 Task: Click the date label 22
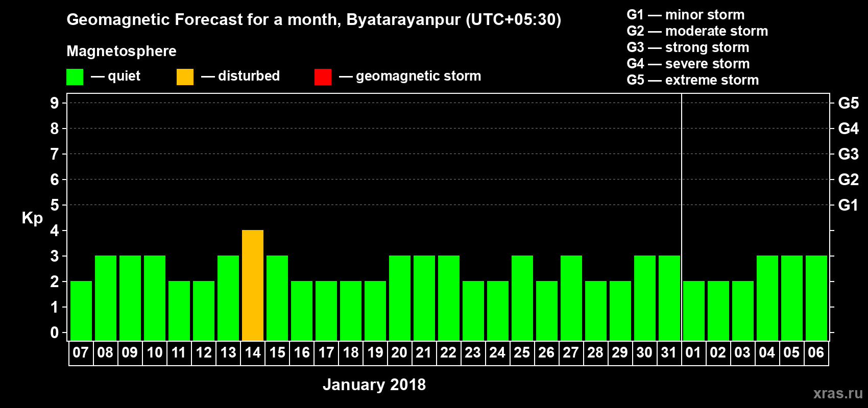click(448, 352)
